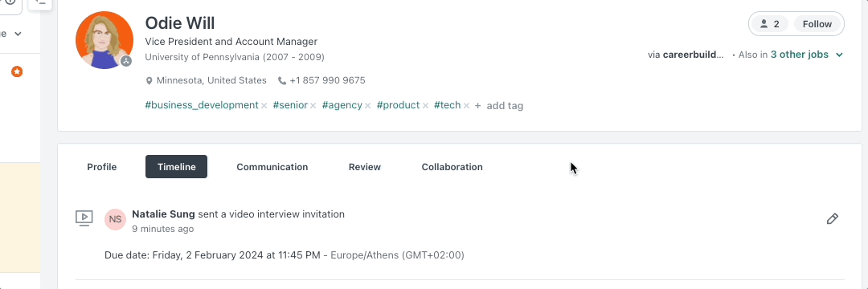The image size is (868, 289).
Task: Remove the #agency tag
Action: coord(367,105)
